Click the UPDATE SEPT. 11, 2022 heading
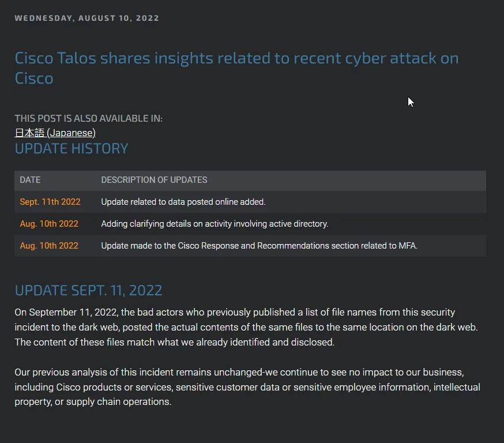The image size is (504, 443). pos(88,291)
